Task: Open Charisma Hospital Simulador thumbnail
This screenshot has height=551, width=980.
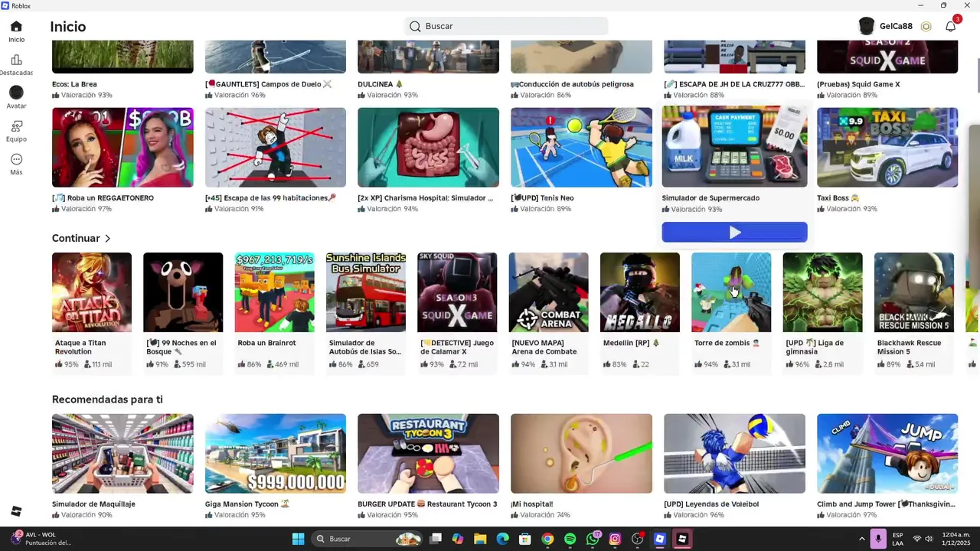Action: [428, 147]
